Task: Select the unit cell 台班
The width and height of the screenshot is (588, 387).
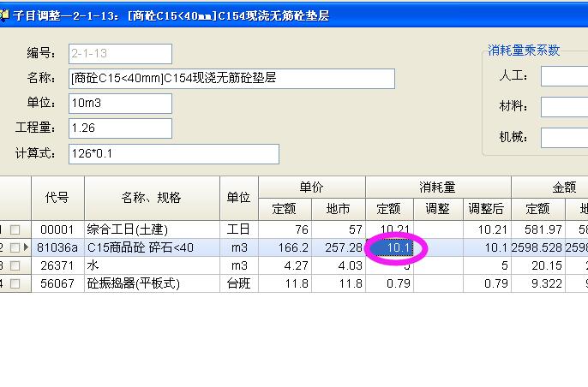Action: click(239, 283)
